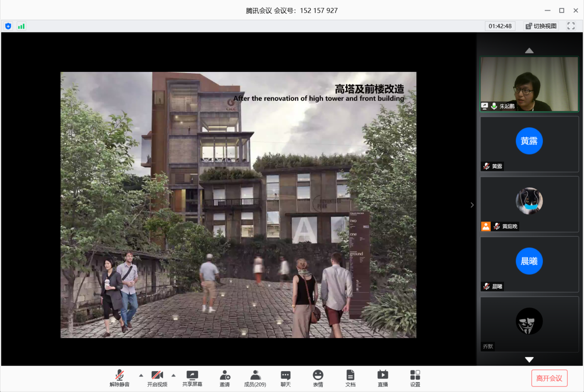This screenshot has width=584, height=392.
Task: Open the 聊天 chat panel
Action: (285, 378)
